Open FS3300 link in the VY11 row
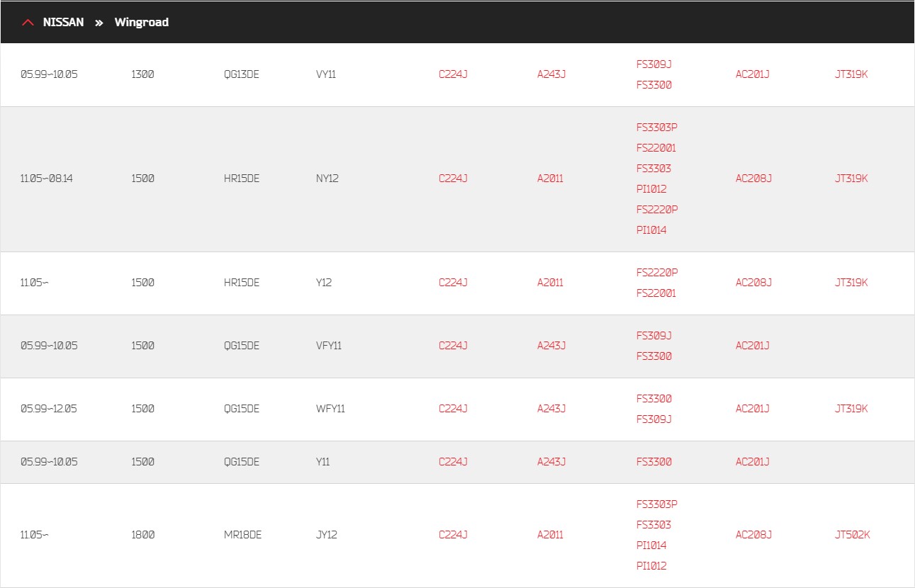The height and width of the screenshot is (588, 915). tap(654, 85)
